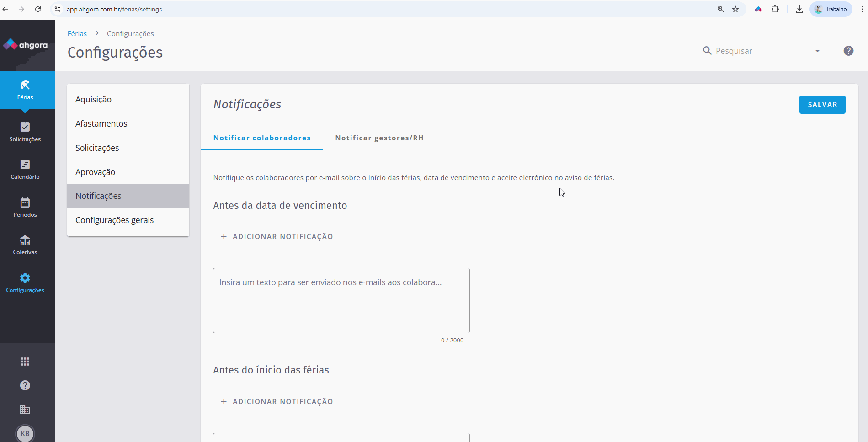The image size is (868, 442).
Task: Open the browser three-dot menu
Action: click(x=862, y=9)
